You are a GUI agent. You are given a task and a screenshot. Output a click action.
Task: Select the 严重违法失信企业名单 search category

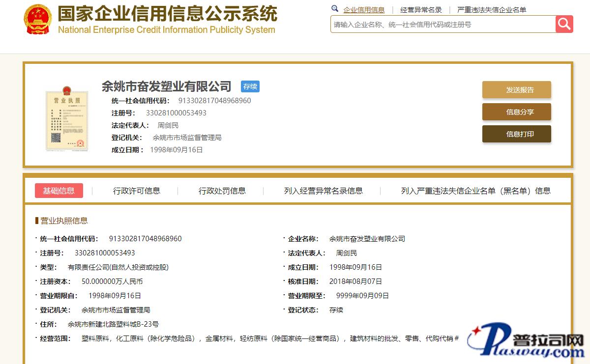492,10
